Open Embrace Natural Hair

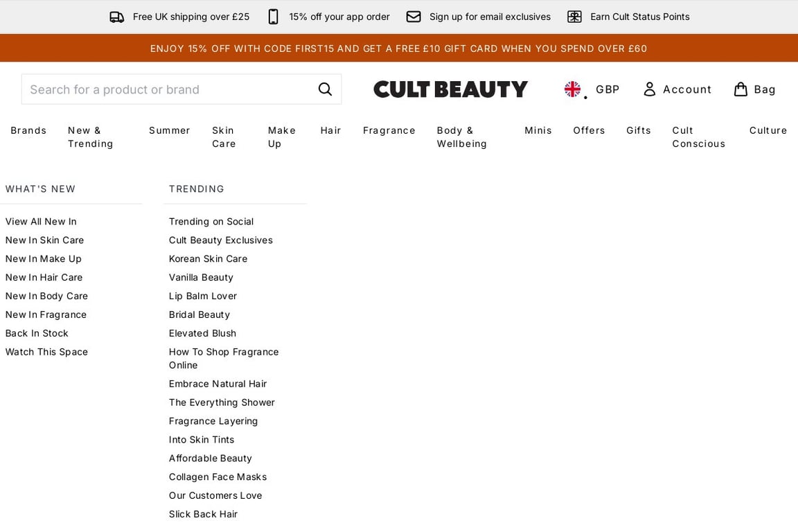(218, 384)
